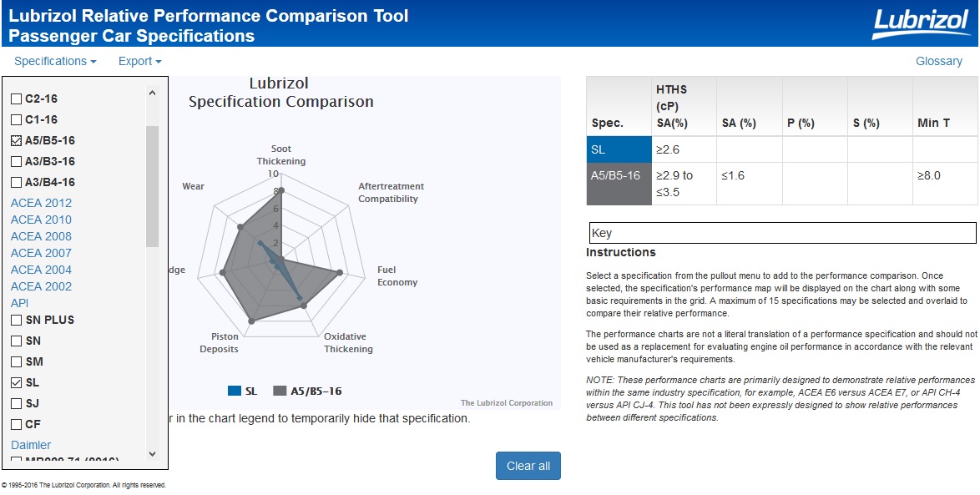This screenshot has height=495, width=980.
Task: Click the Fuel Economy axis label
Action: tap(397, 276)
